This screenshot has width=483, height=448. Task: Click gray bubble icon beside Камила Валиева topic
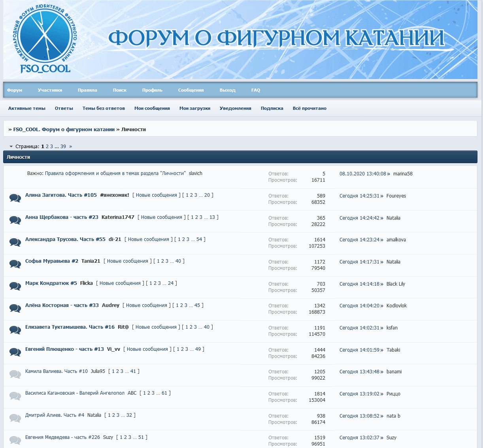15,374
